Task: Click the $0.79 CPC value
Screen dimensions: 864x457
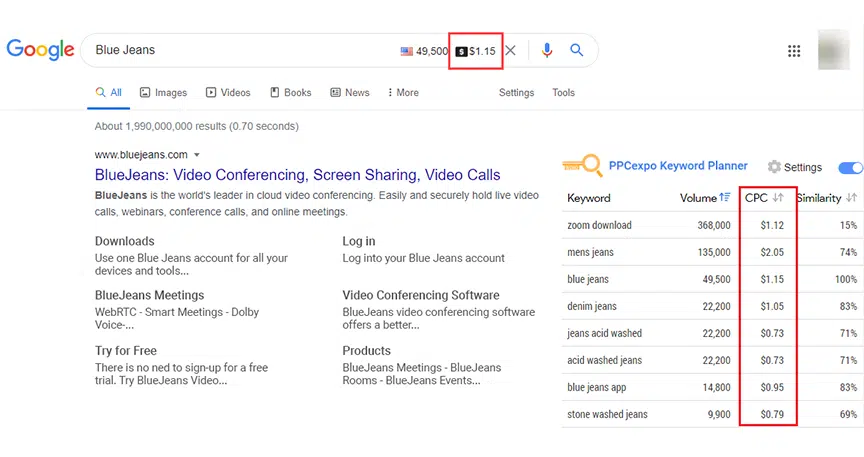Action: click(x=772, y=414)
